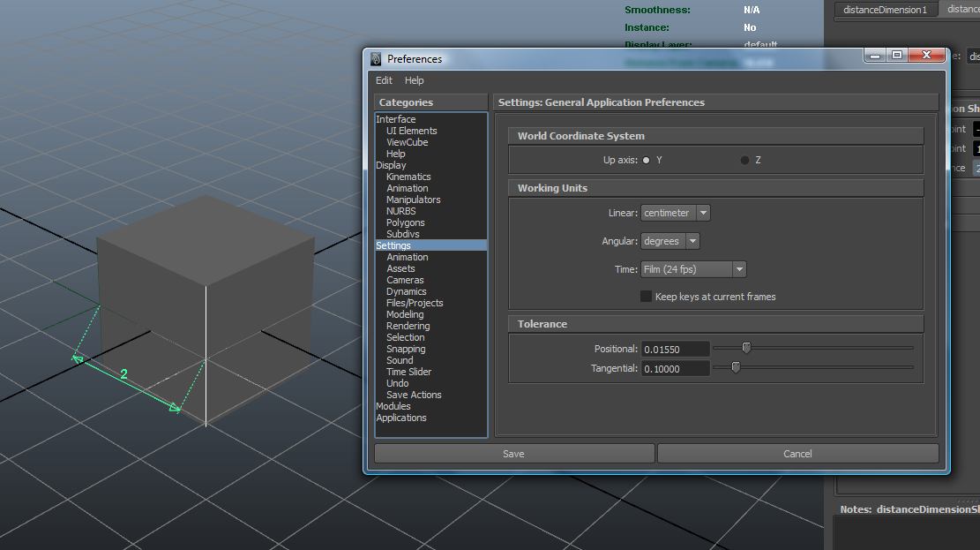This screenshot has width=980, height=550.
Task: Click the Positional tolerance slider handle
Action: [x=747, y=348]
